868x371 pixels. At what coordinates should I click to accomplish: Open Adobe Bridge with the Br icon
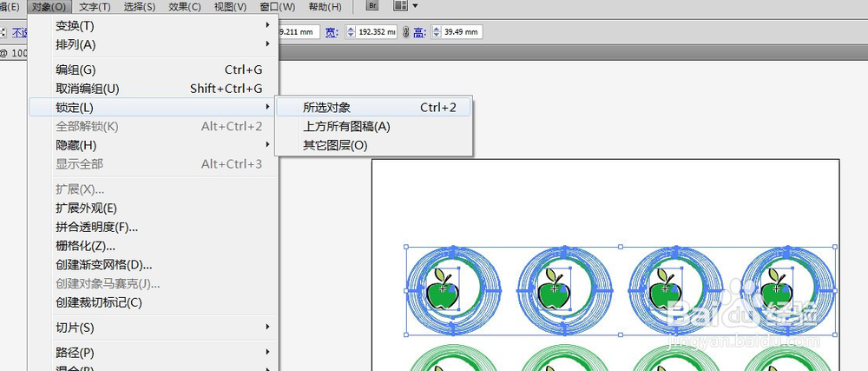(373, 6)
